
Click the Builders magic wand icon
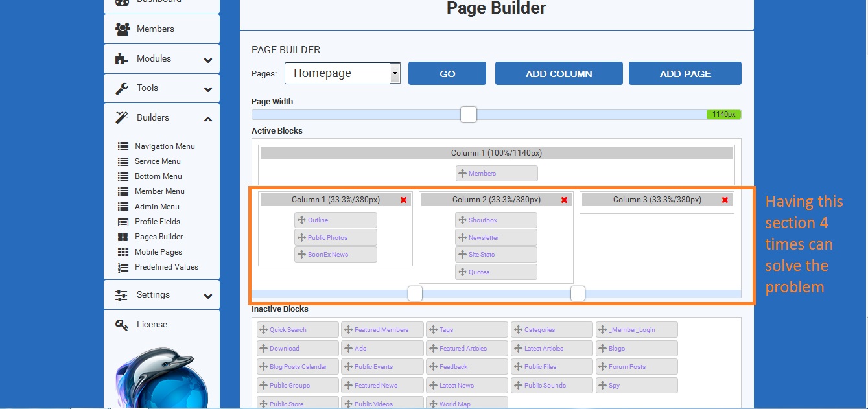(x=122, y=118)
